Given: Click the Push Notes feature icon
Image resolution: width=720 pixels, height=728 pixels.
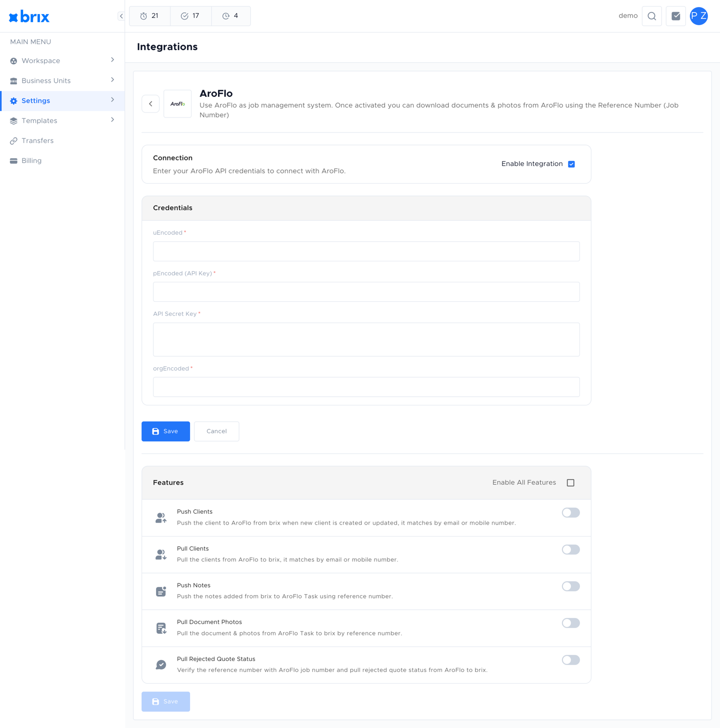Looking at the screenshot, I should tap(161, 592).
